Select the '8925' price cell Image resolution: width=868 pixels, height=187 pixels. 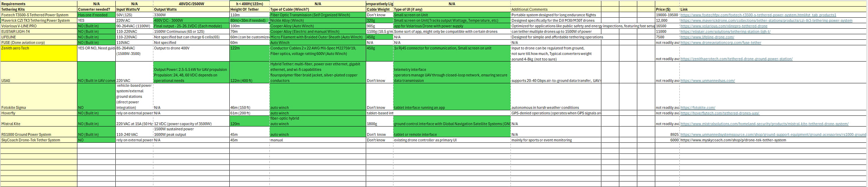[667, 132]
